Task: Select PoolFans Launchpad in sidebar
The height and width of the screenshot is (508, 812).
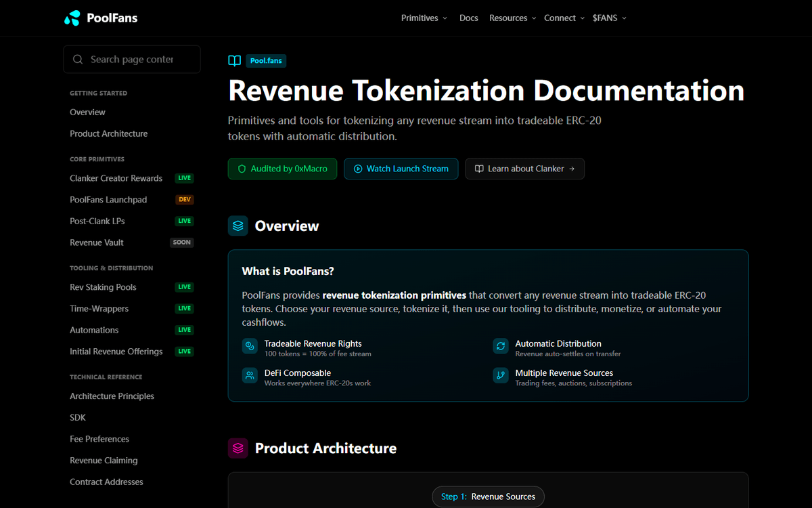Action: point(108,200)
